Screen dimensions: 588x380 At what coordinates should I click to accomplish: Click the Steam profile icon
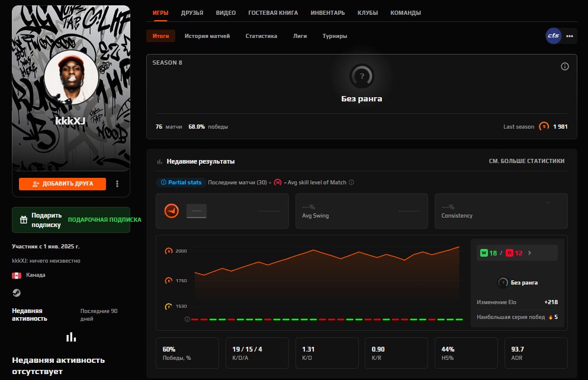pos(17,293)
